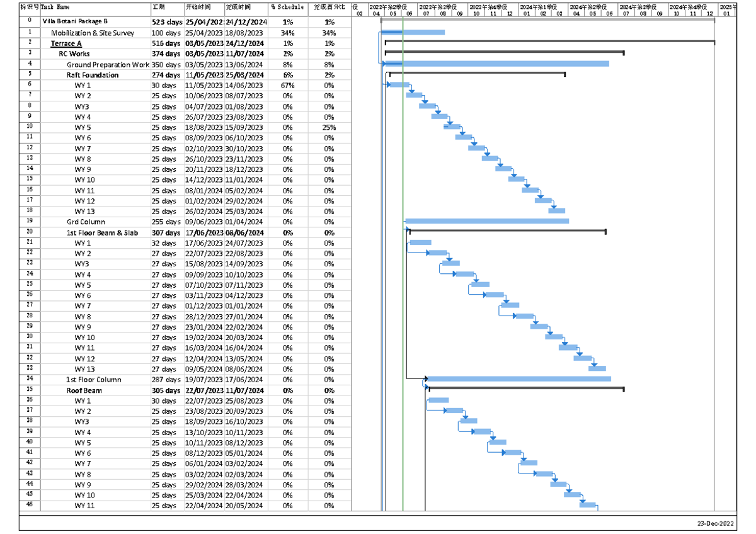The image size is (756, 534).
Task: Click the "67%" schedule value
Action: point(287,86)
